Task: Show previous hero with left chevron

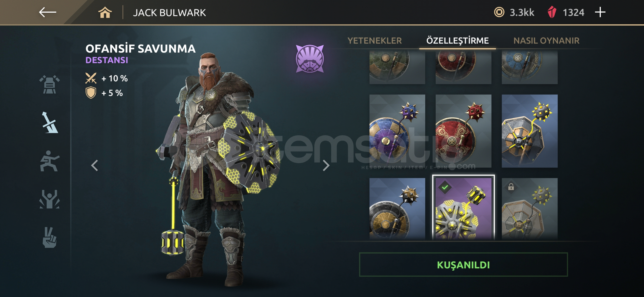Action: [x=95, y=166]
